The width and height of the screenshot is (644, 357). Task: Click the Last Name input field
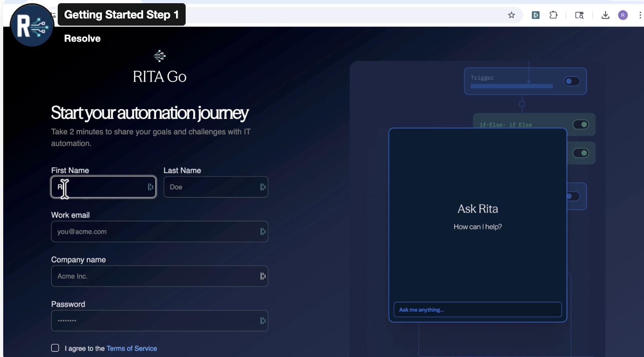213,187
